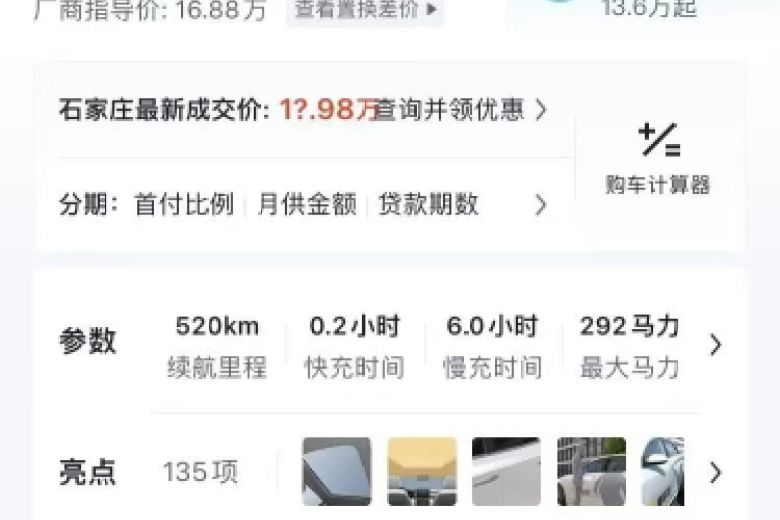Open the side mirror highlight thumbnail
The height and width of the screenshot is (520, 780).
point(663,471)
